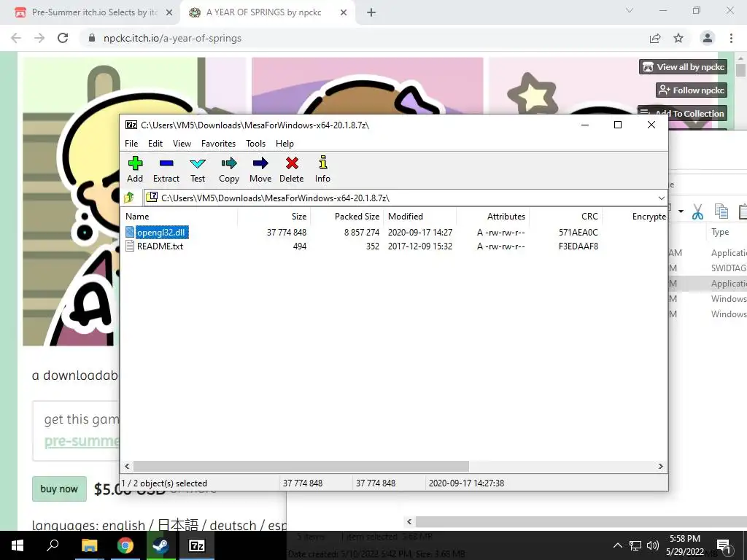Sort by Name column header
This screenshot has height=560, width=747.
[179, 216]
